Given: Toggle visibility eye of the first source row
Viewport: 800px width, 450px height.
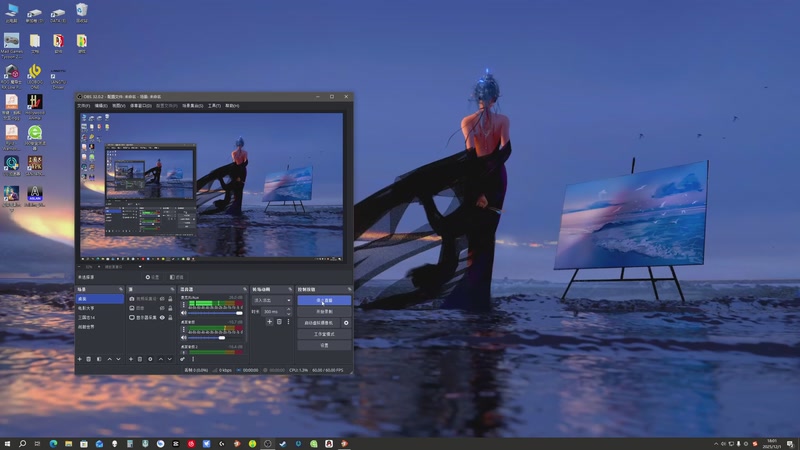Looking at the screenshot, I should click(162, 298).
